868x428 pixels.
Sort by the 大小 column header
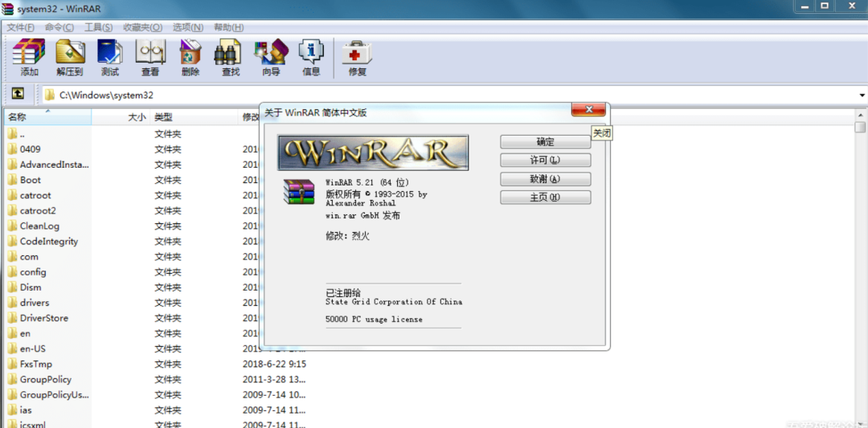pyautogui.click(x=121, y=117)
